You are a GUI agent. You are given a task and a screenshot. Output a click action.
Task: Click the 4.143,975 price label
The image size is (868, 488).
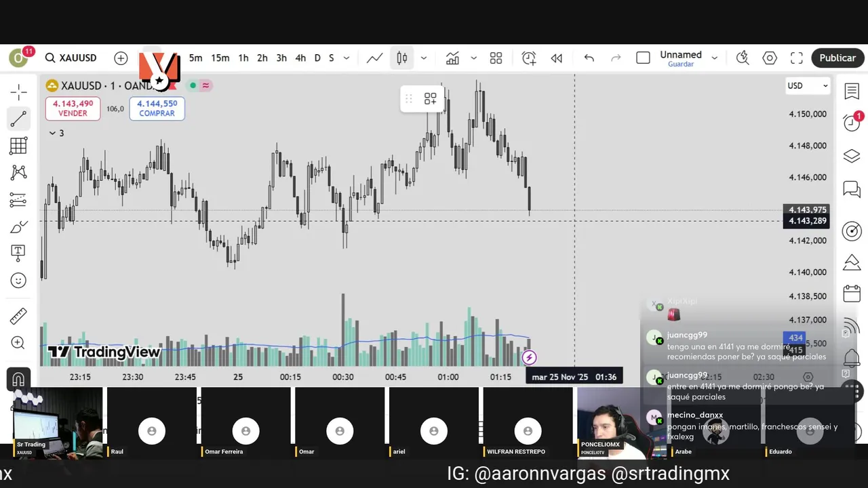click(806, 210)
